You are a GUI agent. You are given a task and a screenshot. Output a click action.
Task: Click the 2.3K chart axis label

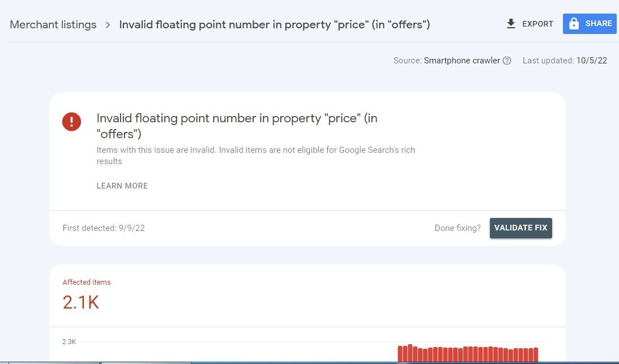pyautogui.click(x=69, y=342)
